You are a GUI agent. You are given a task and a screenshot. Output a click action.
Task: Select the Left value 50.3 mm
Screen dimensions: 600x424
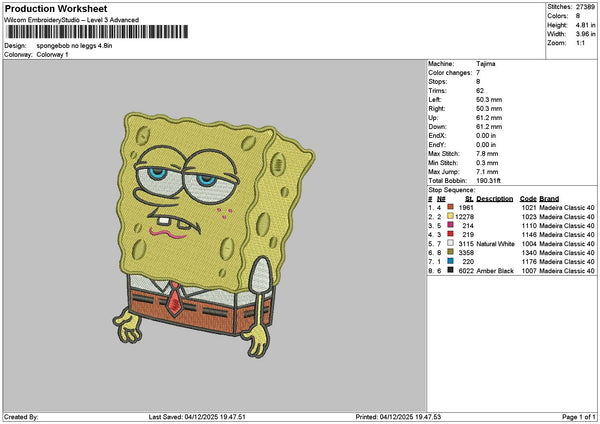coord(489,100)
